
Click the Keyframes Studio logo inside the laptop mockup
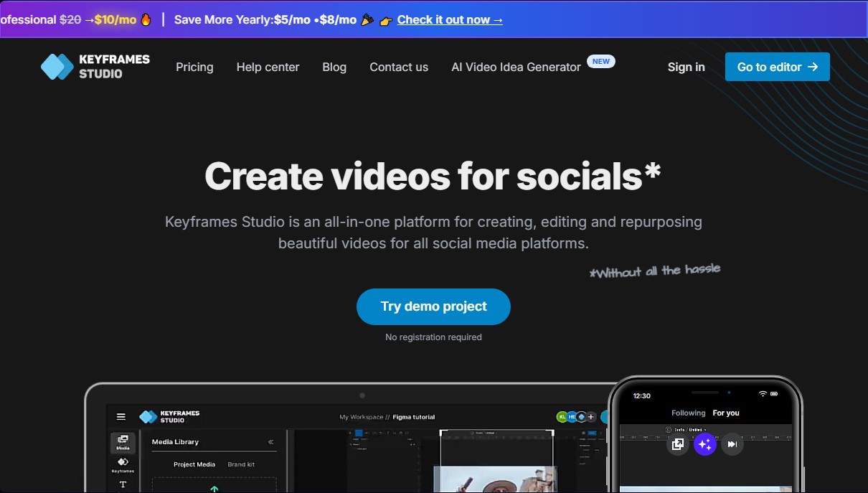point(169,417)
